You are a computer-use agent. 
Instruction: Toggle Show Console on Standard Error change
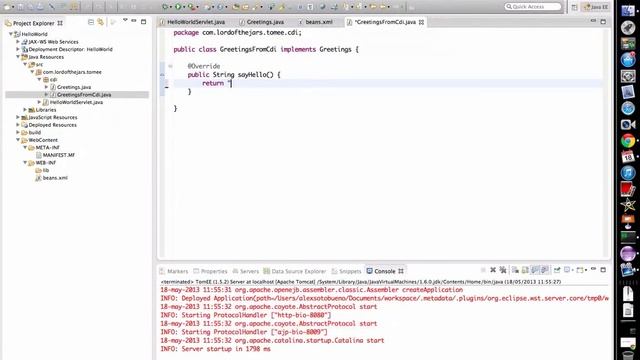pyautogui.click(x=544, y=270)
